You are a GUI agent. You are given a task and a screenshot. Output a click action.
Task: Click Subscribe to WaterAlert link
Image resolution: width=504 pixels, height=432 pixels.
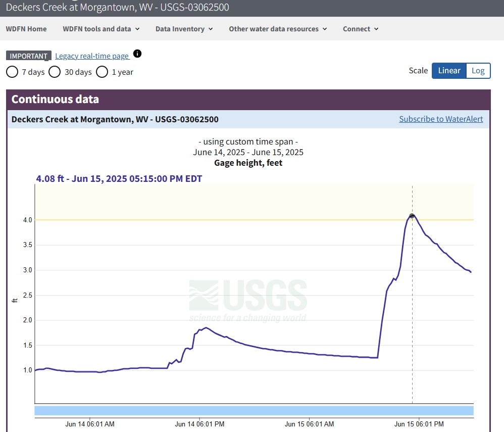[x=441, y=119]
